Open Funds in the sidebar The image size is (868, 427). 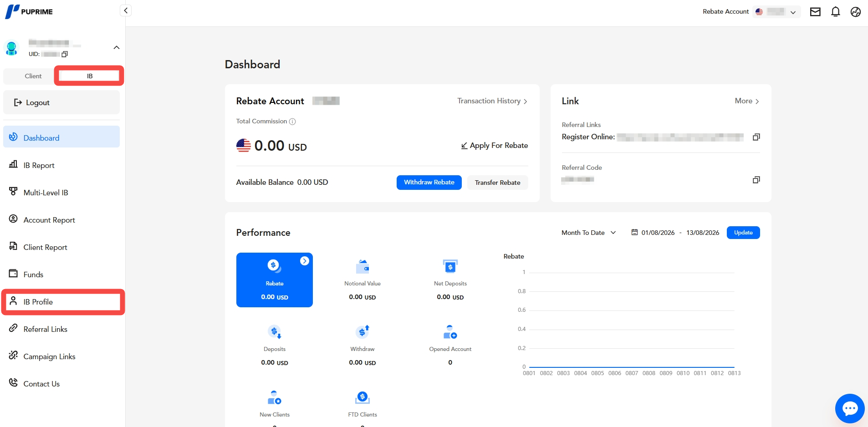pos(61,274)
